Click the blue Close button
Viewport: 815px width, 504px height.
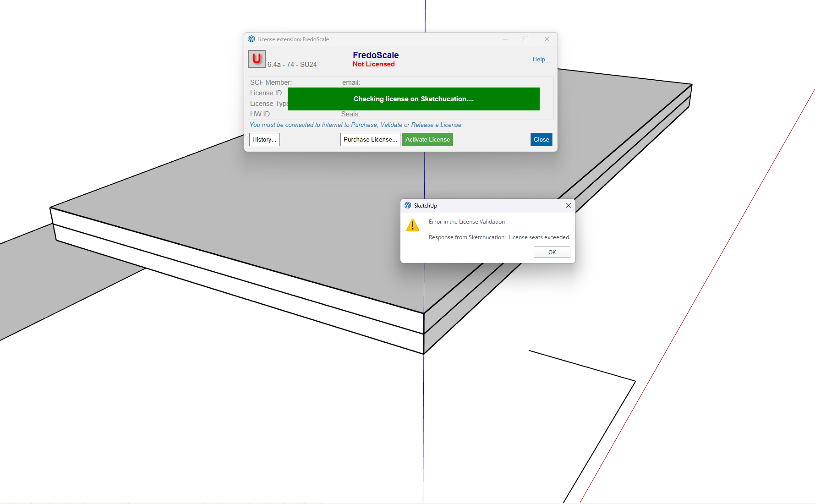pos(541,140)
